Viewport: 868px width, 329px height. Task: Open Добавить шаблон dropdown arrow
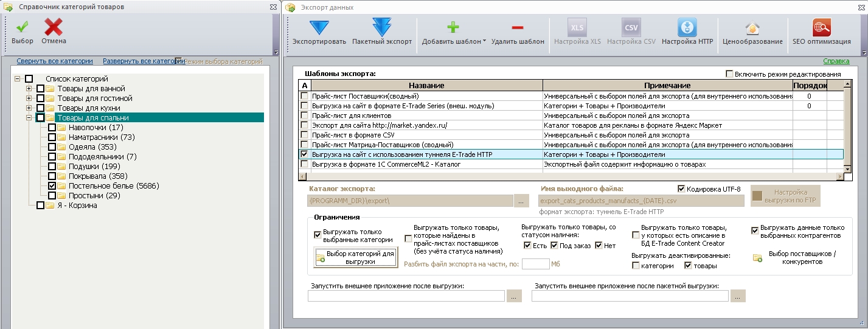click(x=484, y=42)
